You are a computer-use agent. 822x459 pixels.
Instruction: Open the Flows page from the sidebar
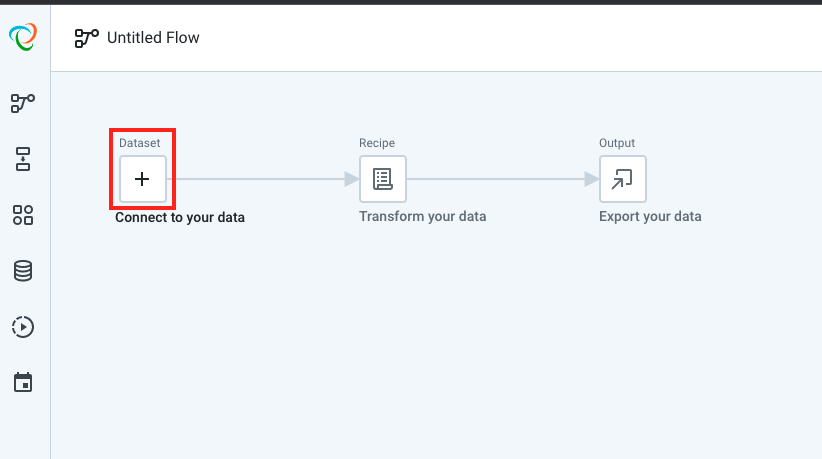tap(23, 103)
